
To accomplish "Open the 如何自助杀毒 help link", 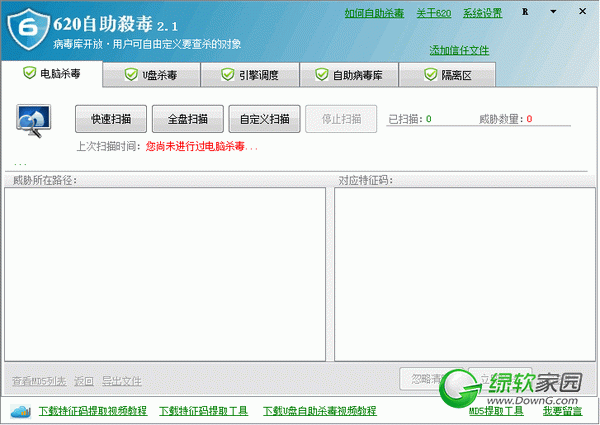I will click(374, 13).
